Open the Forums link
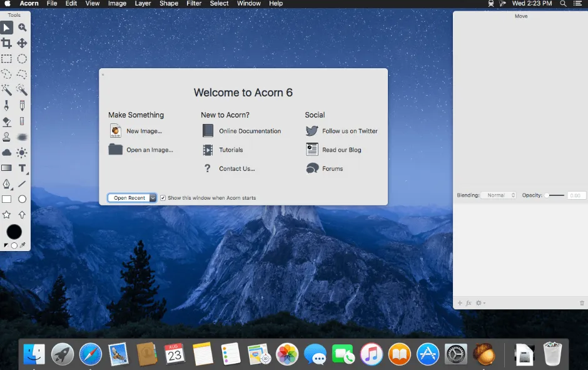 click(333, 168)
